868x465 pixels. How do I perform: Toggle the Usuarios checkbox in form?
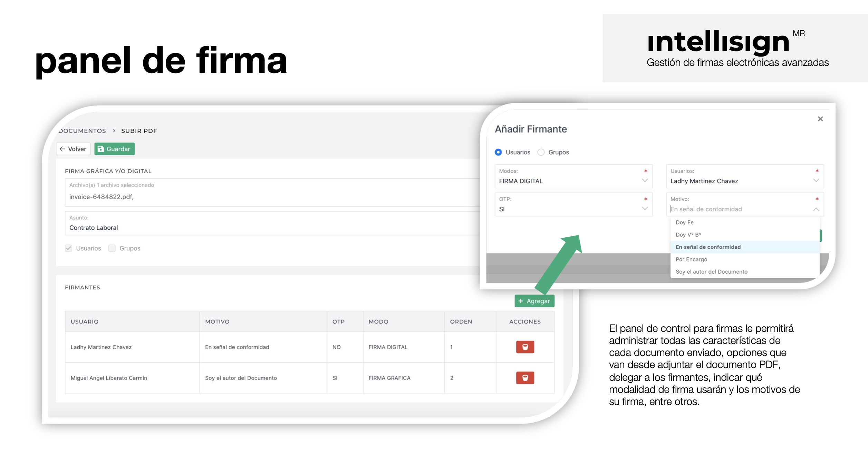pyautogui.click(x=69, y=248)
